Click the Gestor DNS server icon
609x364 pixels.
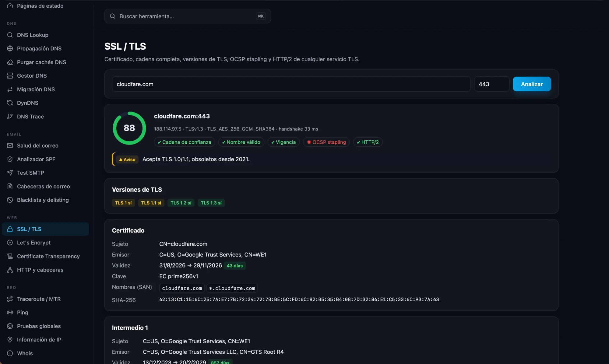[10, 75]
